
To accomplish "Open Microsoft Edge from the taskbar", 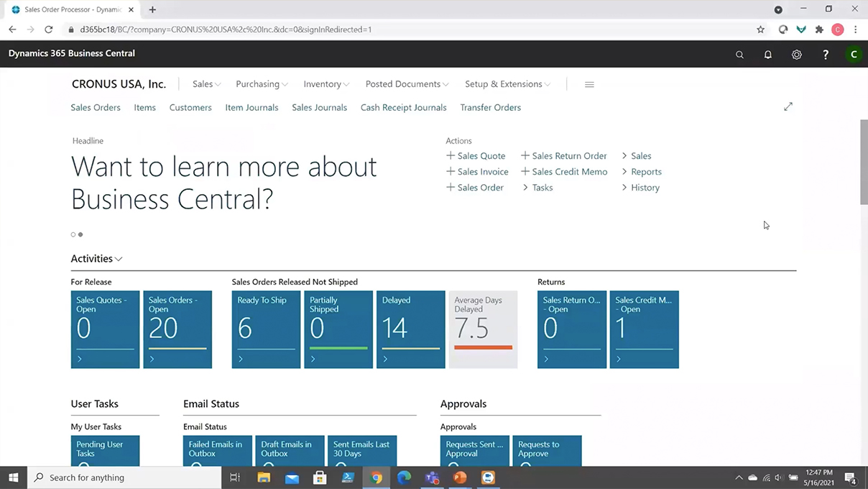I will (404, 477).
